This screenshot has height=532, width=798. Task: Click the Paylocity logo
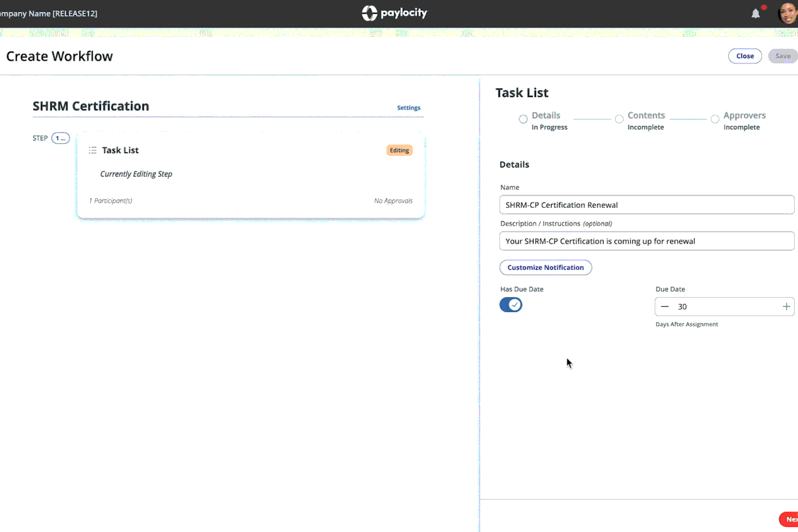pyautogui.click(x=394, y=13)
